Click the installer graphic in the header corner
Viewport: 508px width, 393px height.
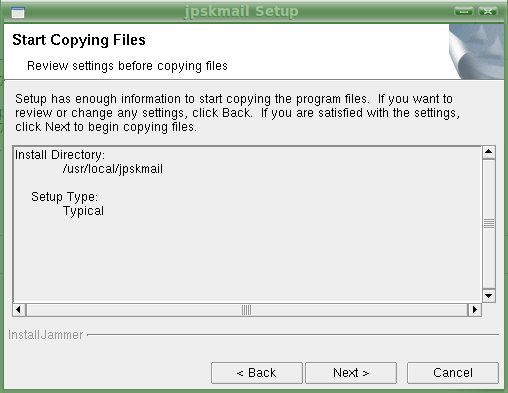tap(476, 51)
